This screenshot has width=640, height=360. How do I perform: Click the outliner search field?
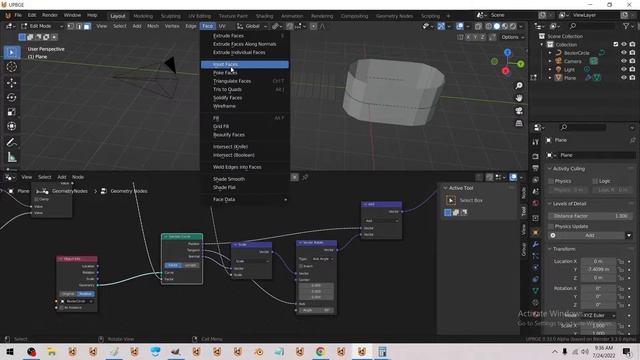[591, 26]
